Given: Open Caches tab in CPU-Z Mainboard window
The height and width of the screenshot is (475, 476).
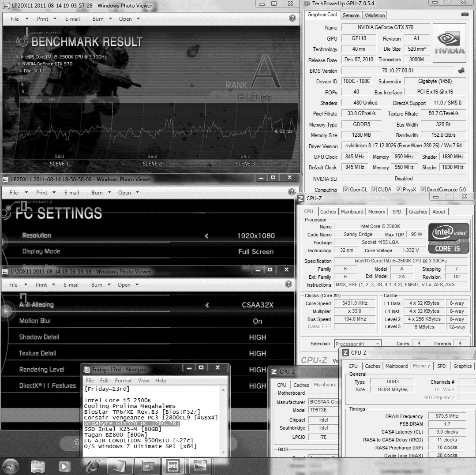Looking at the screenshot, I should [x=301, y=385].
